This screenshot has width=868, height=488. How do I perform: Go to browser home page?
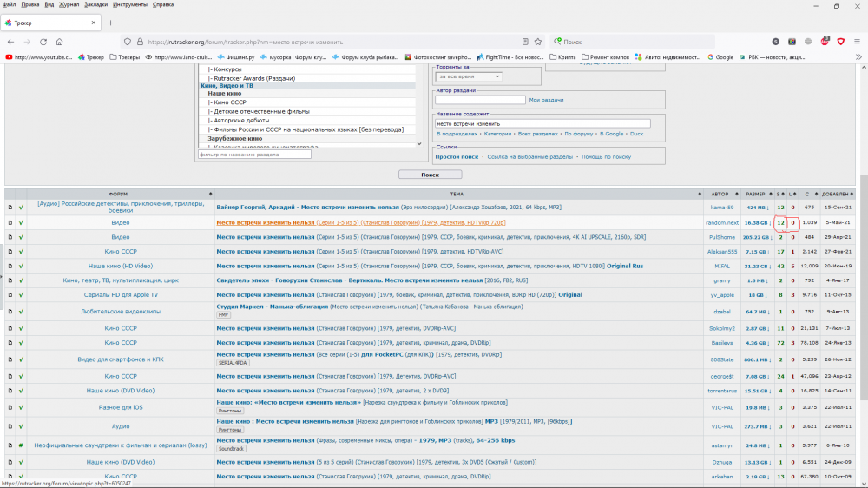59,42
